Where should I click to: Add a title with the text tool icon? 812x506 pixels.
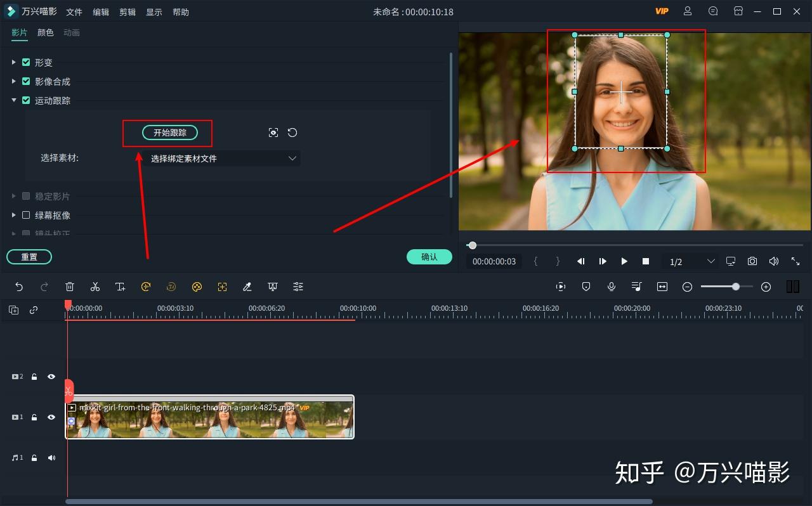pyautogui.click(x=121, y=287)
